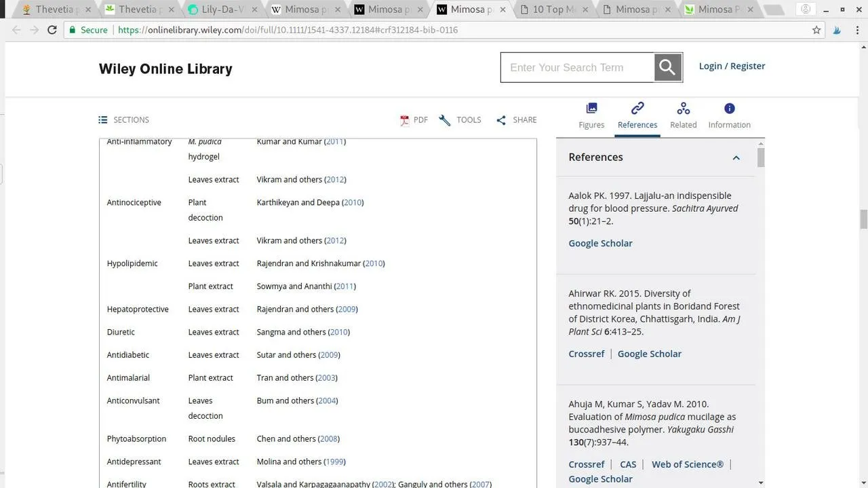
Task: Switch to Lily-Da-V tab
Action: (223, 10)
